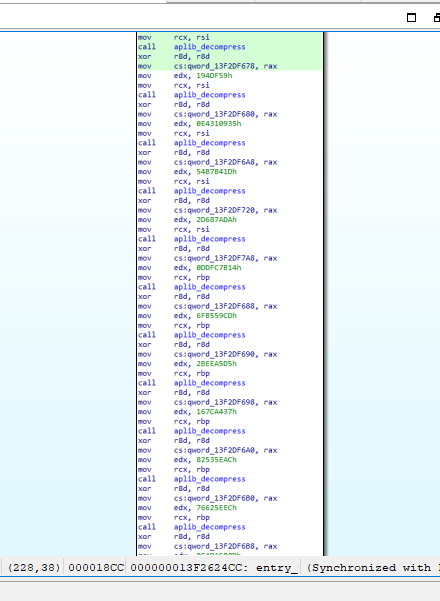Select the hex value 194DF59h
The width and height of the screenshot is (440, 601).
point(214,76)
